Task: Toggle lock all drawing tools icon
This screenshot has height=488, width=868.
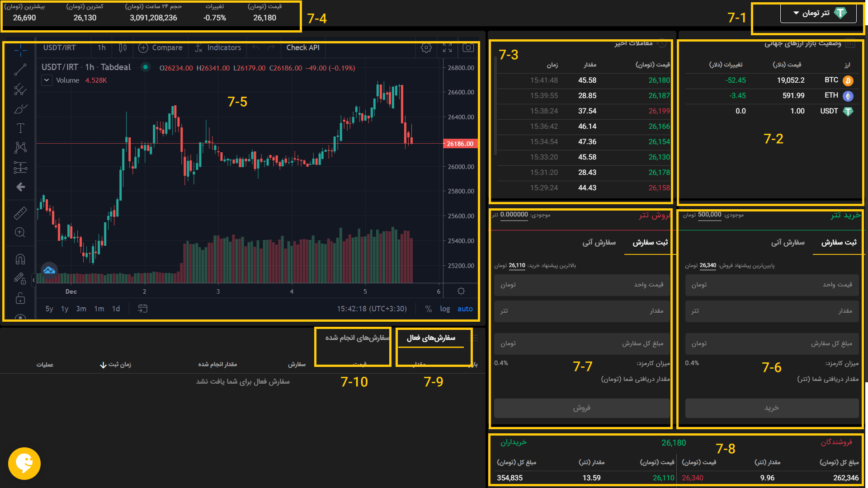Action: [20, 298]
